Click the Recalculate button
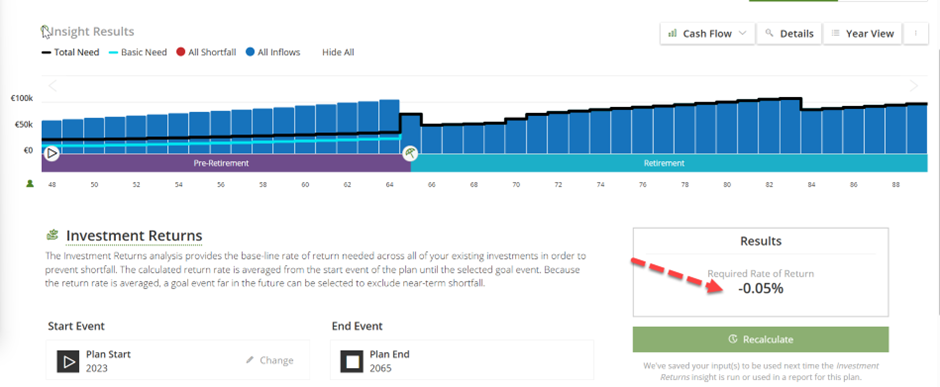The height and width of the screenshot is (387, 940). pyautogui.click(x=761, y=339)
